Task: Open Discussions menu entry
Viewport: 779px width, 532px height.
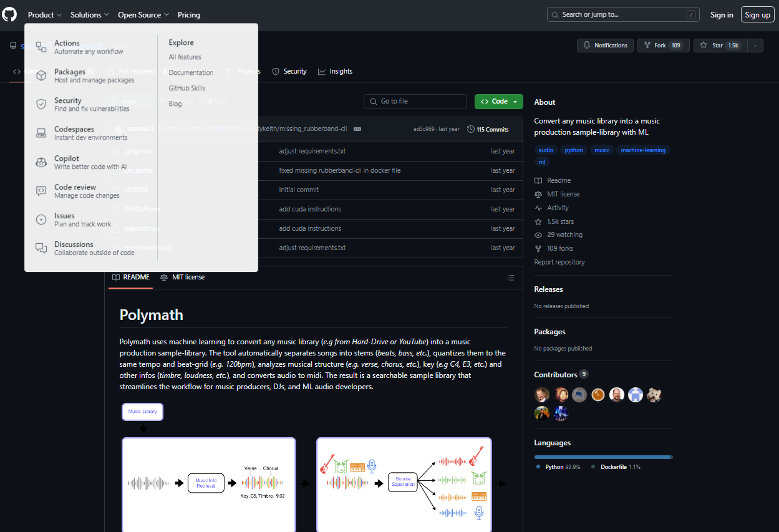Action: point(94,248)
